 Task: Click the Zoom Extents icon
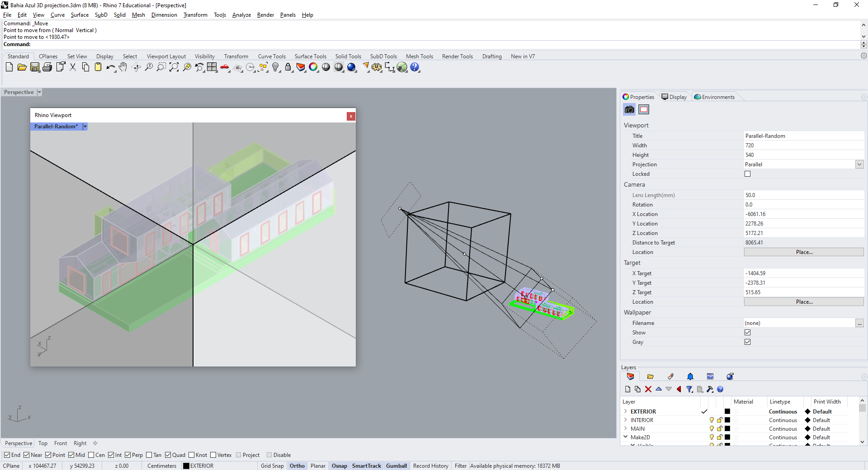[x=174, y=67]
